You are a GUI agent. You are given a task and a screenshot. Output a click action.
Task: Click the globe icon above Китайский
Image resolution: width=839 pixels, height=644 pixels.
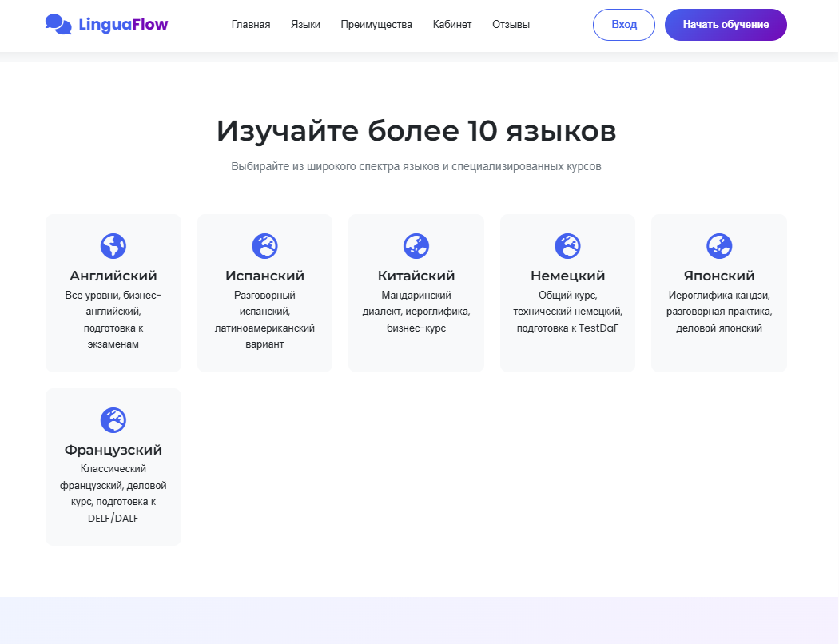point(416,246)
